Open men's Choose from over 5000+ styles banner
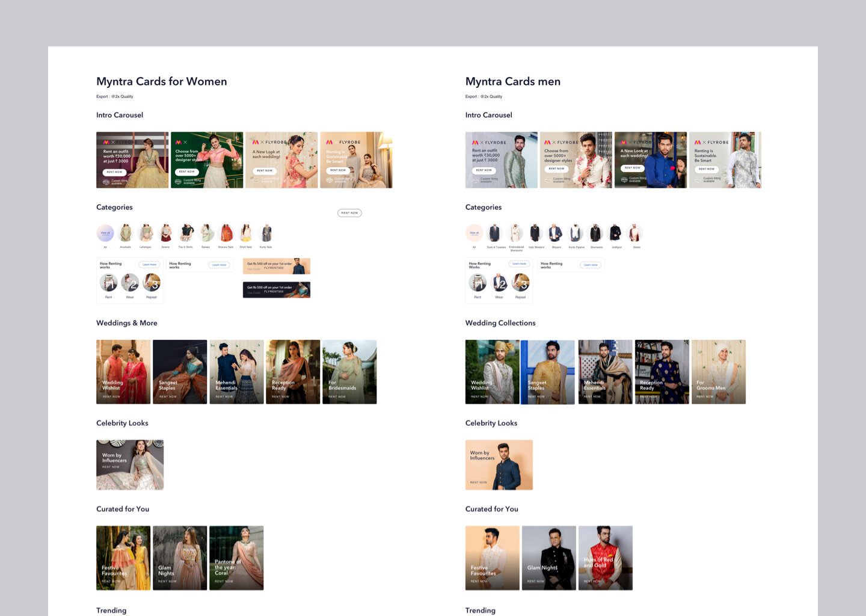Image resolution: width=866 pixels, height=616 pixels. (576, 160)
